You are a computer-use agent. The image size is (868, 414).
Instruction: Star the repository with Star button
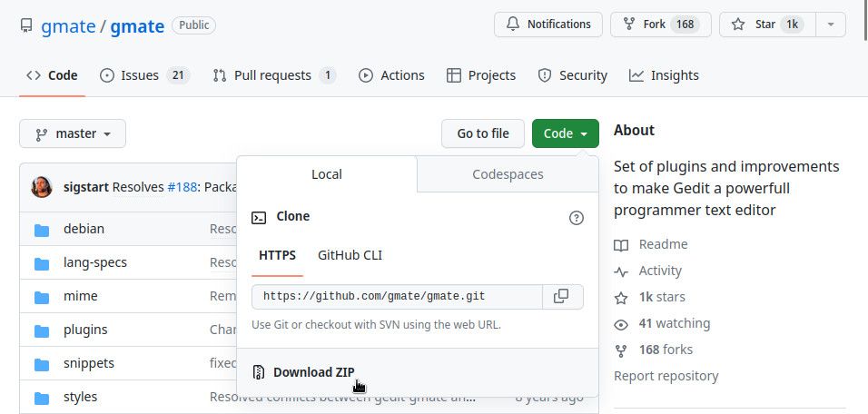coord(767,25)
